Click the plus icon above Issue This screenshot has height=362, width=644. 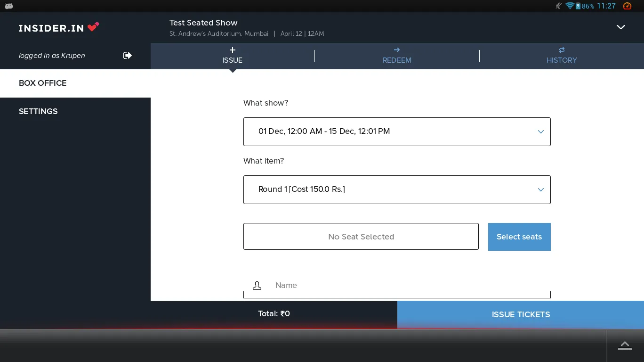click(x=233, y=50)
